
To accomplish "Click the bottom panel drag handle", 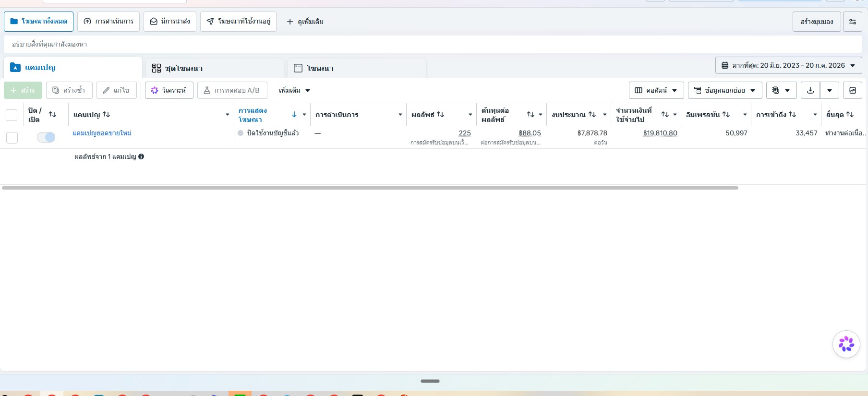I will [x=430, y=381].
